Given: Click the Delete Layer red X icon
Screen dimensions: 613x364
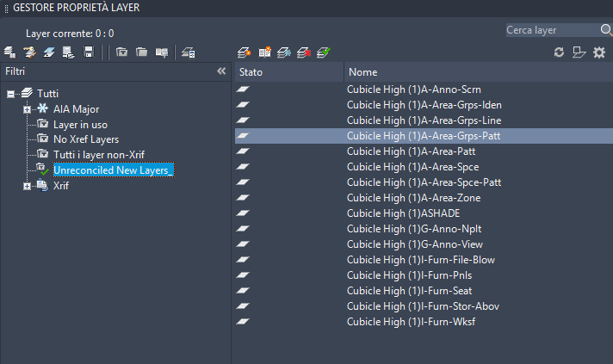Looking at the screenshot, I should (303, 52).
